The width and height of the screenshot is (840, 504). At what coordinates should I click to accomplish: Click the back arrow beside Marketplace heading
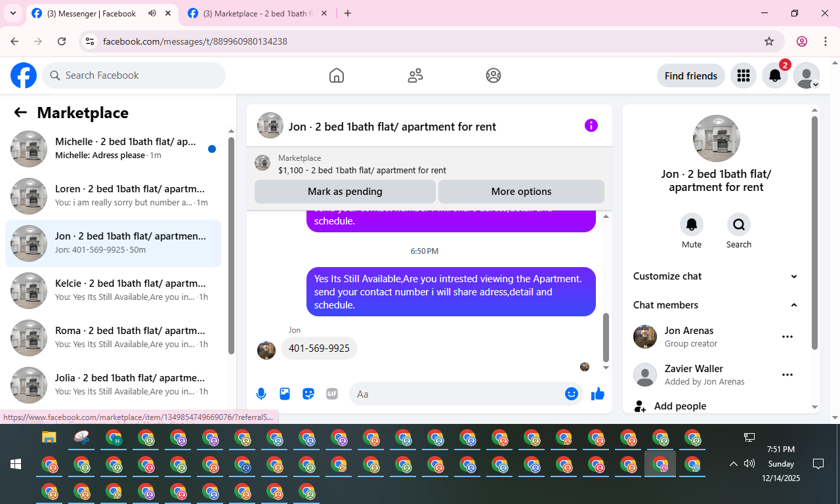tap(20, 112)
